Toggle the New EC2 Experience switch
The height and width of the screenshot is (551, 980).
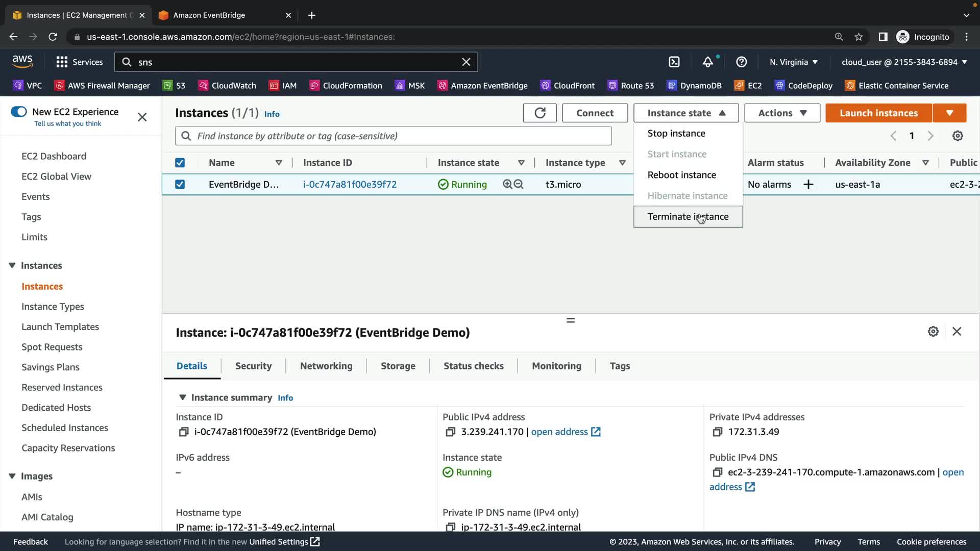click(19, 112)
